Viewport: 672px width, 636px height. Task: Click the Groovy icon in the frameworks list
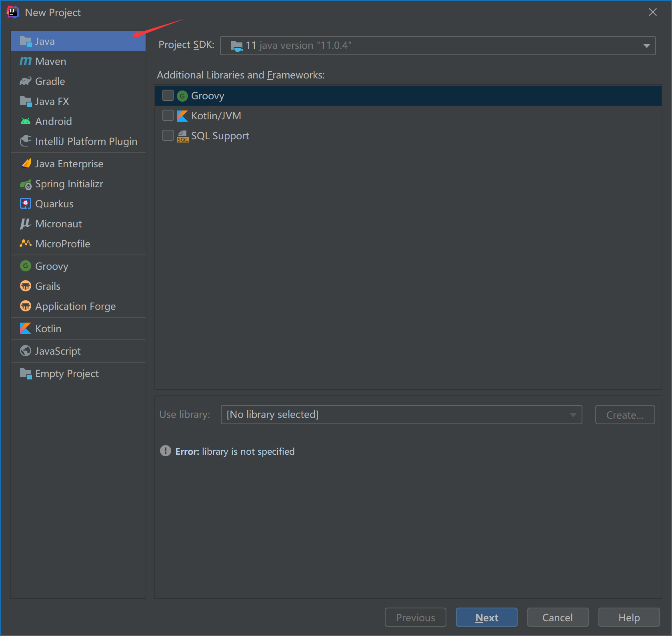(182, 96)
